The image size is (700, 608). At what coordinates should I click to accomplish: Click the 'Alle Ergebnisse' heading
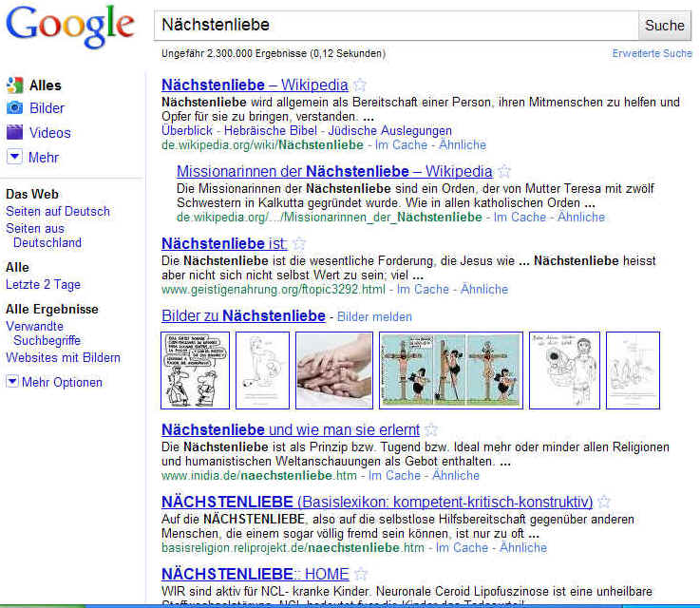click(52, 309)
